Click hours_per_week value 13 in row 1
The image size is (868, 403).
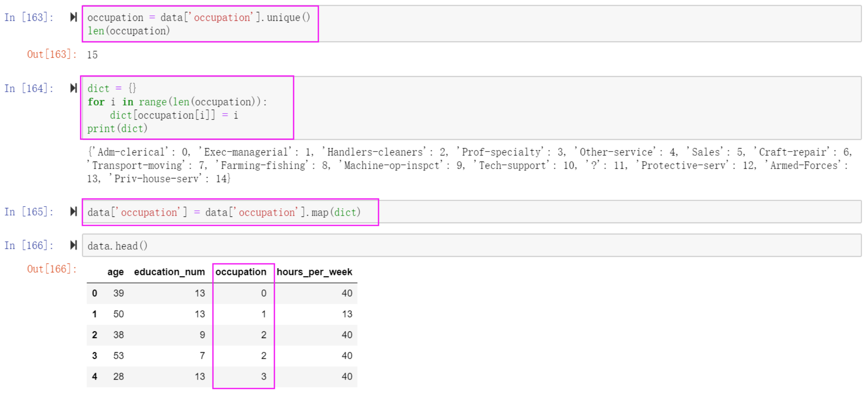pos(347,314)
